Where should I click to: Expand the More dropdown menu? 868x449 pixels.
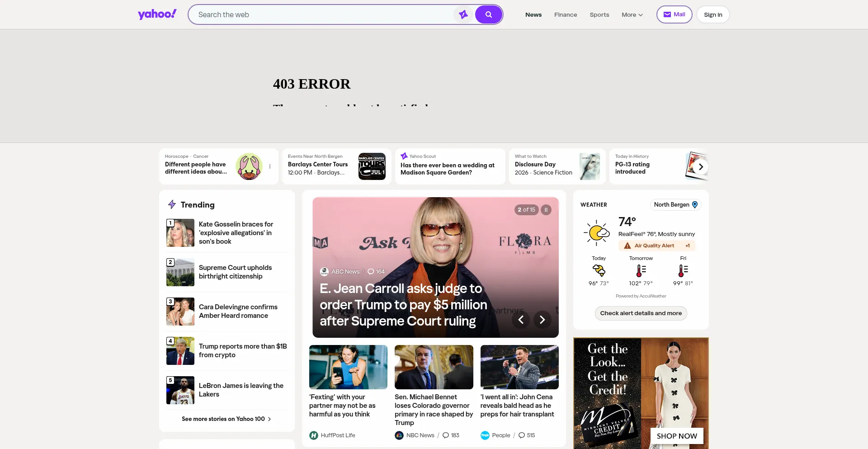[x=632, y=14]
